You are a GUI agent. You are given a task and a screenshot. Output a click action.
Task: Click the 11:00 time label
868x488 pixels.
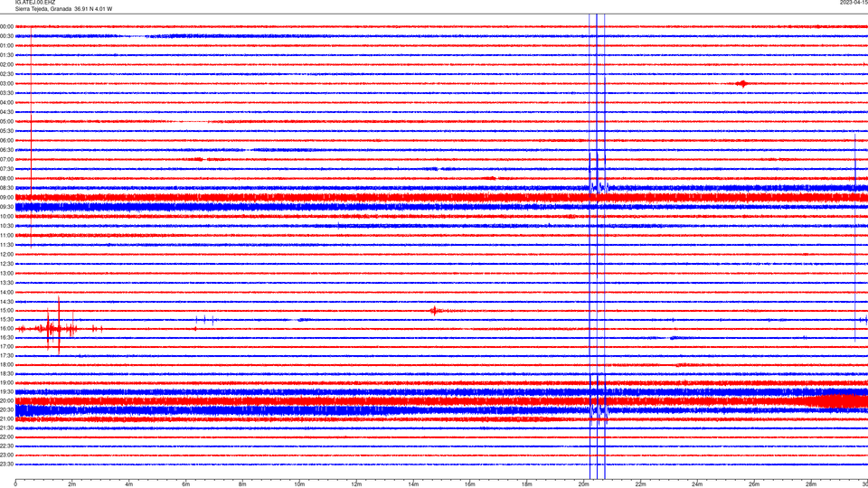click(6, 235)
